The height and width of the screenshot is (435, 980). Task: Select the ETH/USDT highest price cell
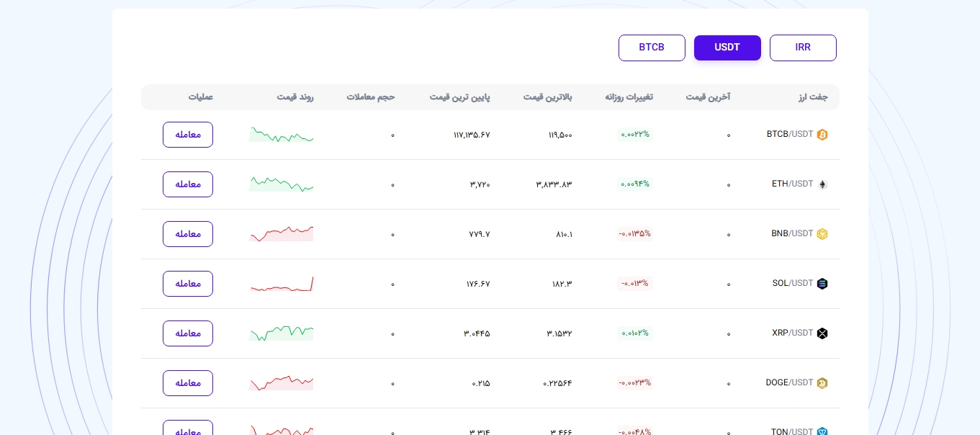554,184
